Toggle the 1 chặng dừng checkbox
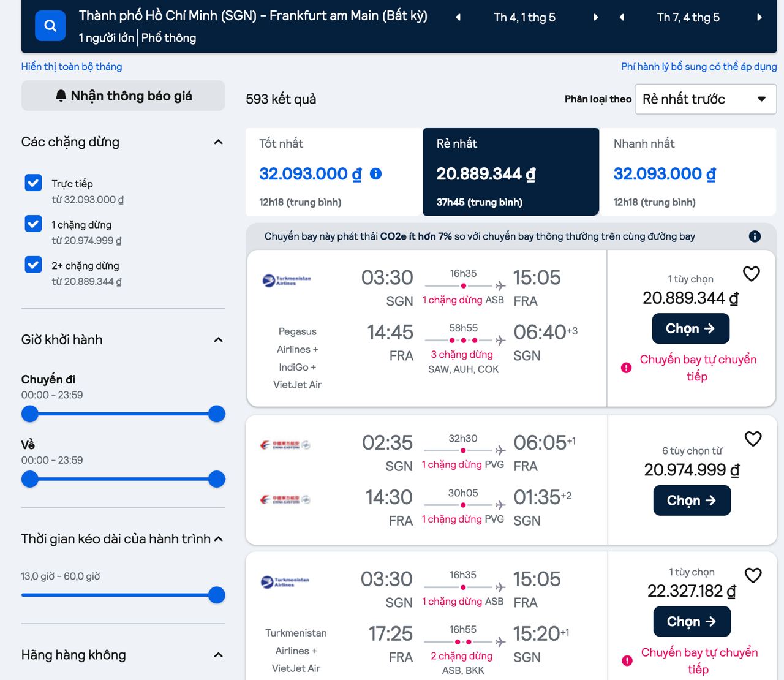 point(34,224)
